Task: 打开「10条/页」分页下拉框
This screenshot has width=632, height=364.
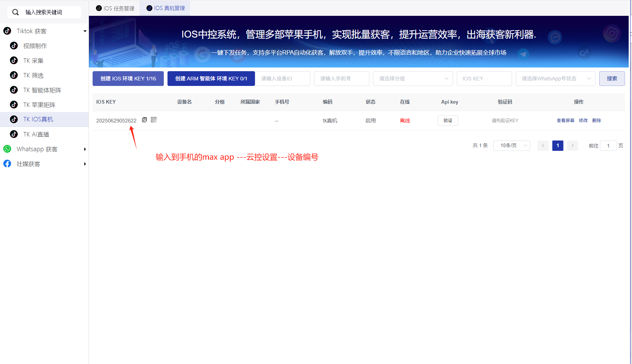Action: (511, 145)
